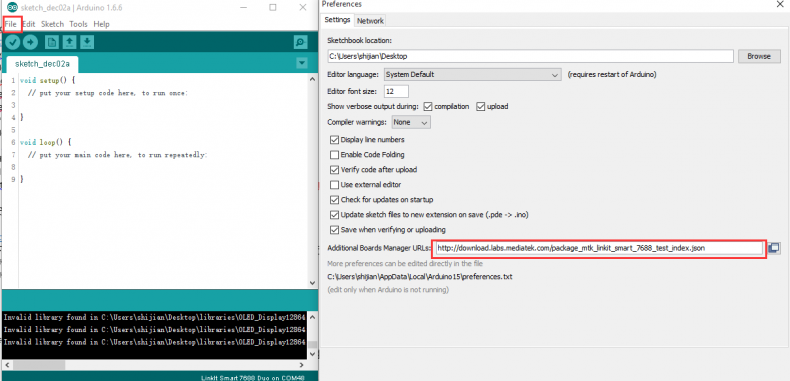790x381 pixels.
Task: Toggle Check for updates on startup
Action: click(334, 200)
